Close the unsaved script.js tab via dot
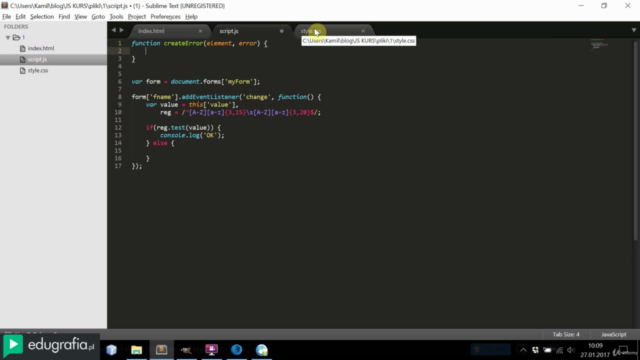The width and height of the screenshot is (640, 360). pyautogui.click(x=282, y=31)
